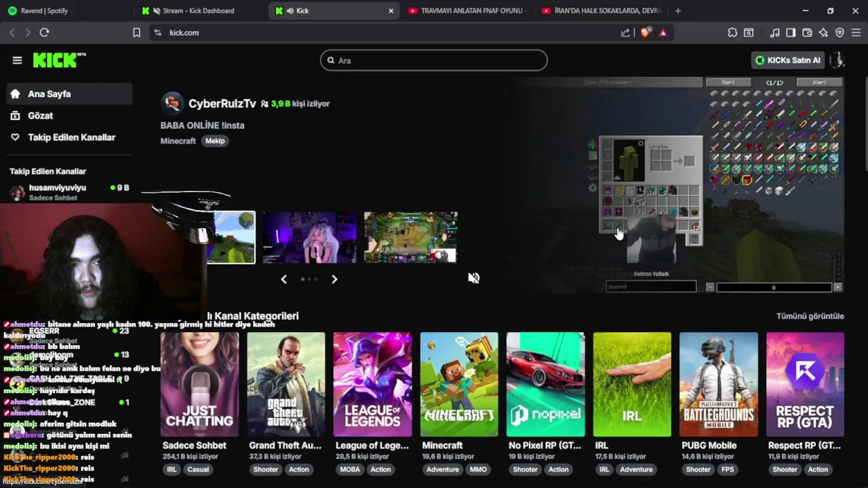Click the Sadece Sohbet category title
This screenshot has width=868, height=488.
point(195,445)
